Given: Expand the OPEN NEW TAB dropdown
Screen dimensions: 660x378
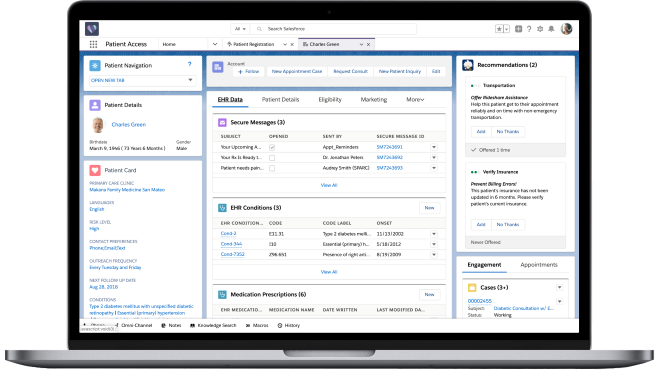Looking at the screenshot, I should (190, 80).
